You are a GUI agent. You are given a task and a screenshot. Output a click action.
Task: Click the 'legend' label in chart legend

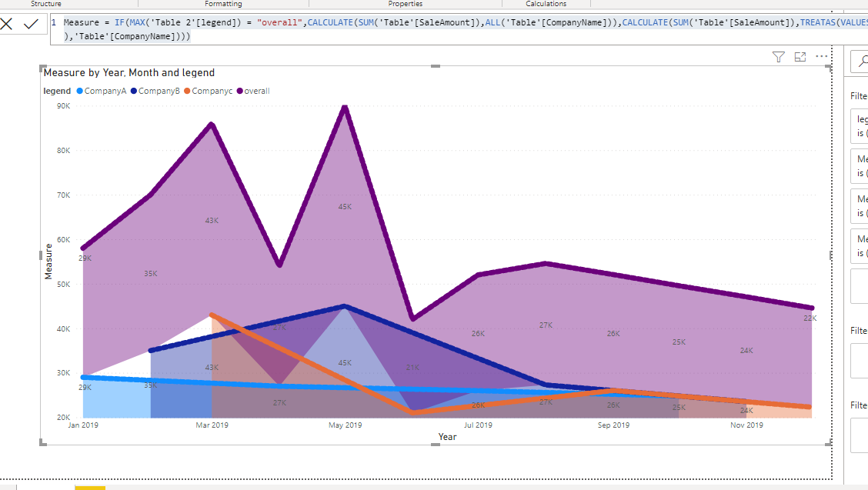click(57, 91)
